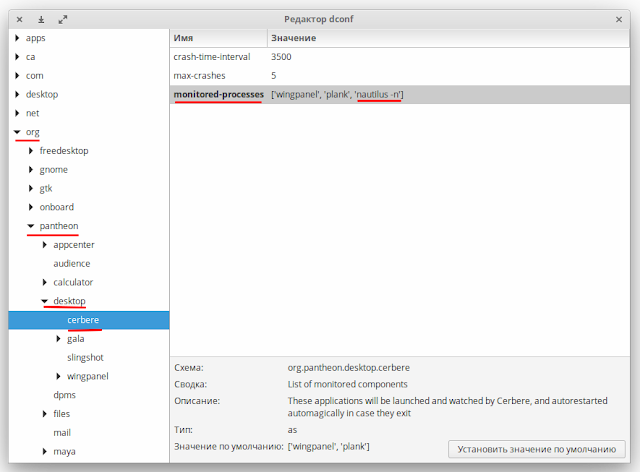This screenshot has height=472, width=640.
Task: Select the wingpanel tree label
Action: [x=88, y=376]
